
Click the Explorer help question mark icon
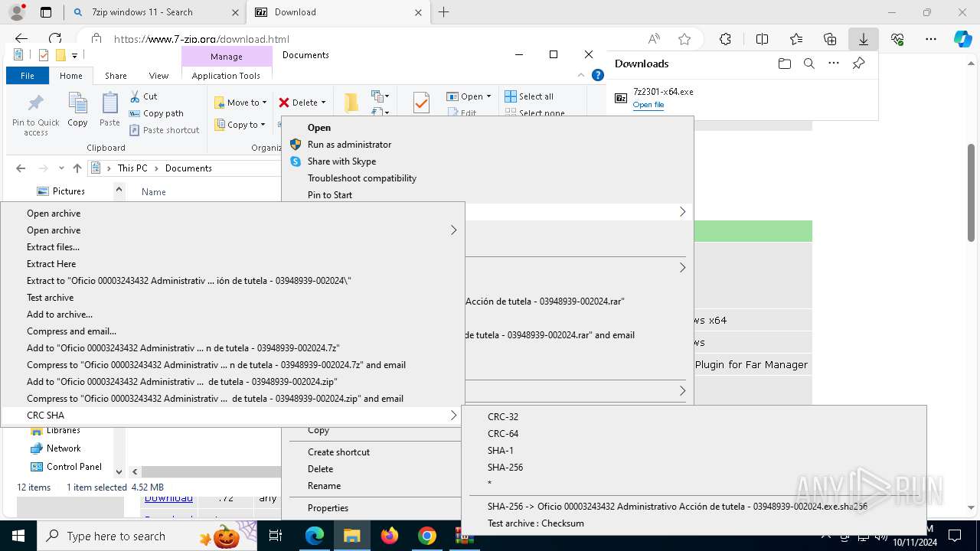(598, 75)
